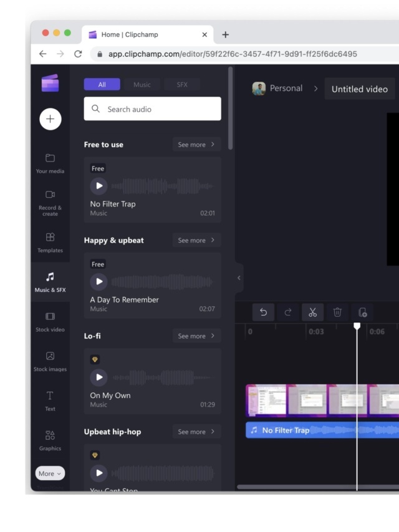Viewport: 399px width, 532px height.
Task: Click the padlock icon in address bar
Action: click(x=100, y=54)
